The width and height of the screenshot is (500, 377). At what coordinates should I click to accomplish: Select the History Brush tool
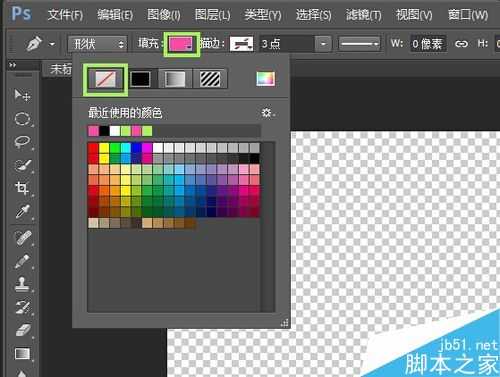pos(23,307)
